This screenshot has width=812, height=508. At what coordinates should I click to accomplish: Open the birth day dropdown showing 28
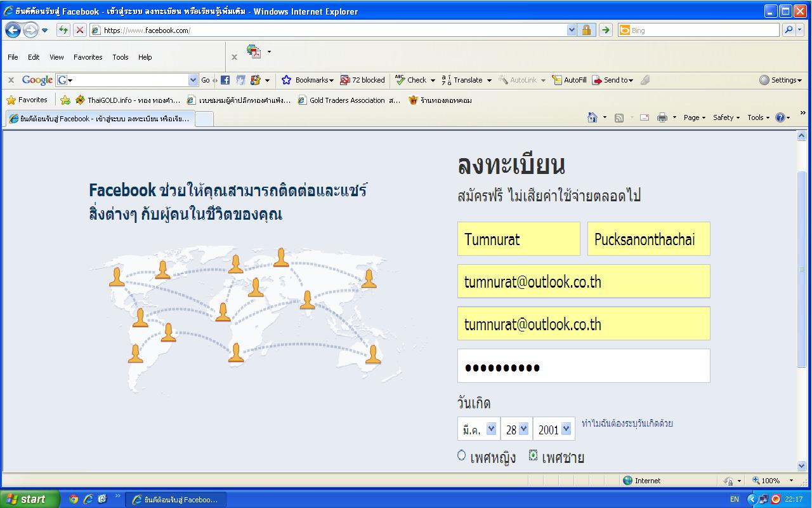tap(516, 429)
